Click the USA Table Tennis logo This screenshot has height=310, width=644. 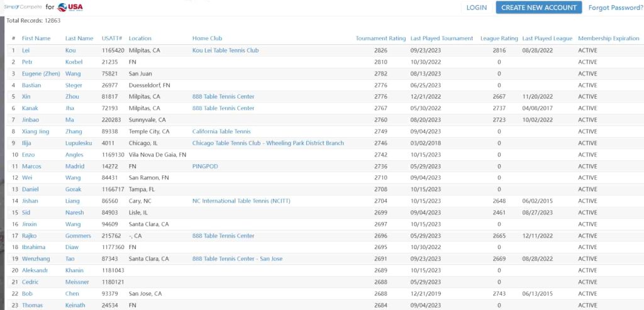(69, 8)
